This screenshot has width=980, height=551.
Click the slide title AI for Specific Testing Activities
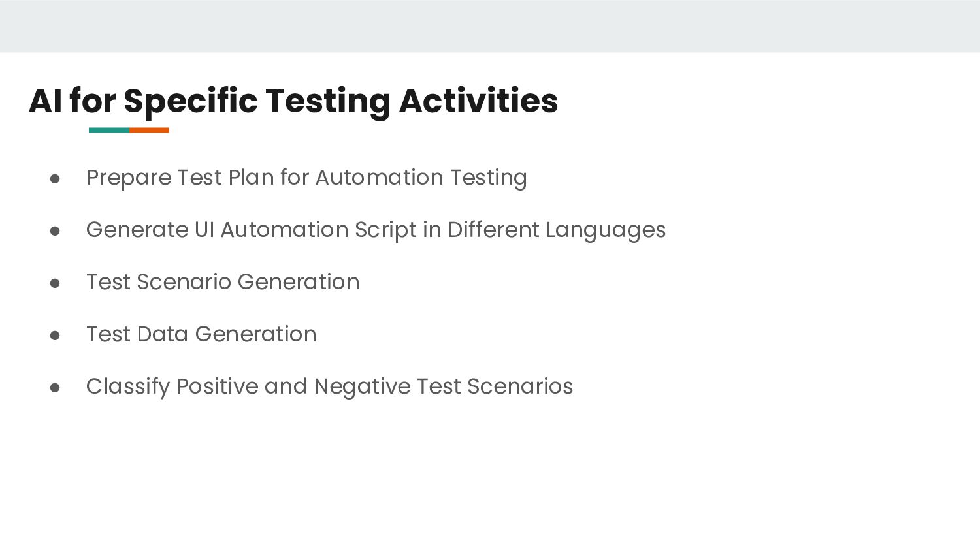pyautogui.click(x=293, y=101)
